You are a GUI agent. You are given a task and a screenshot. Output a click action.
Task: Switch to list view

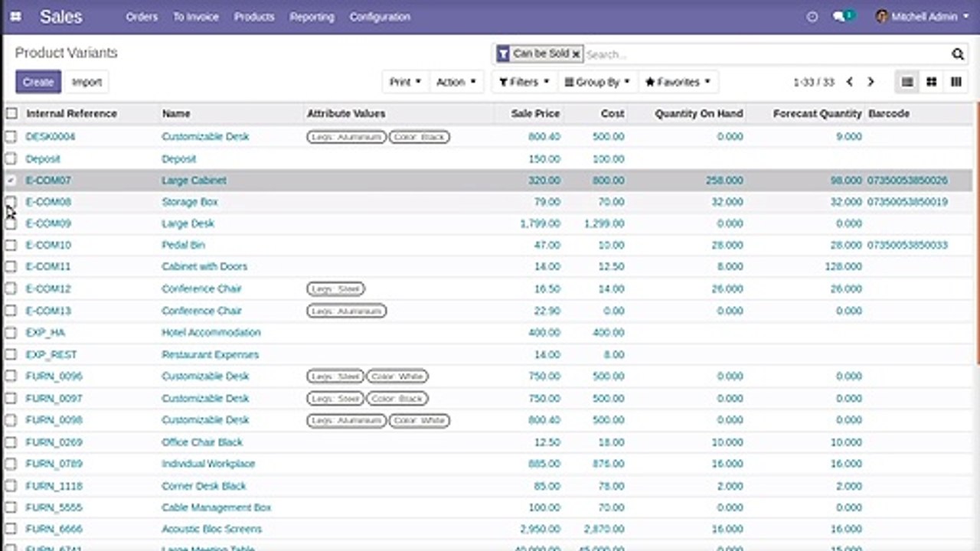907,82
